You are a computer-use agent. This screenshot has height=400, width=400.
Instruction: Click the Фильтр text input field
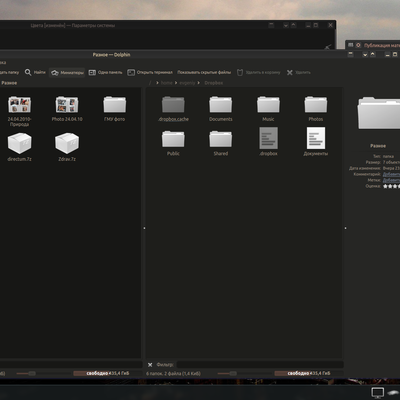[260, 365]
